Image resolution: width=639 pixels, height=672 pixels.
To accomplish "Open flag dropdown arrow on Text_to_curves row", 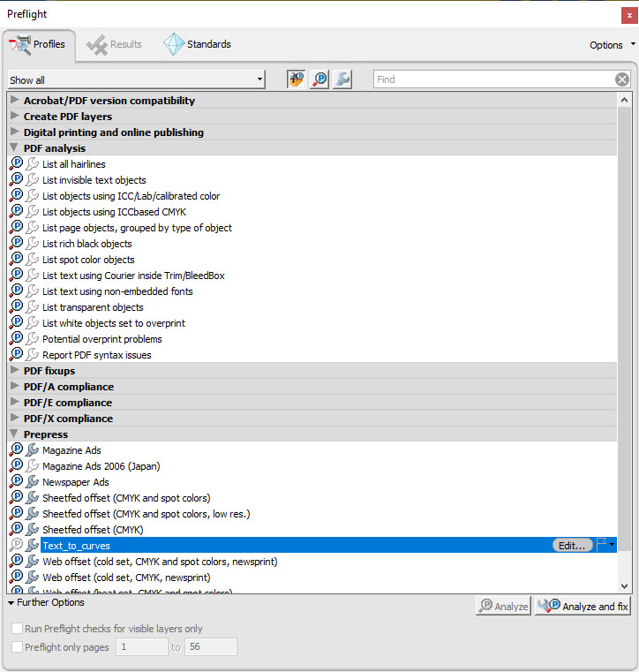I will (612, 544).
